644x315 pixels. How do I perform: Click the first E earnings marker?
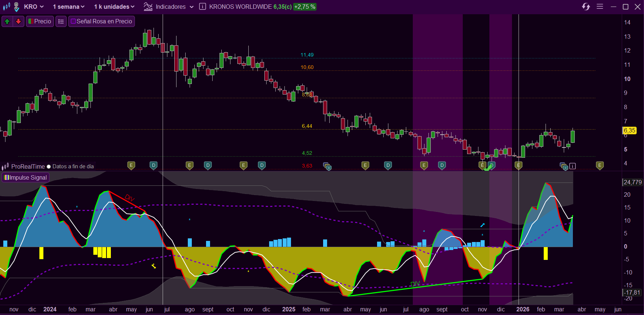coord(131,165)
